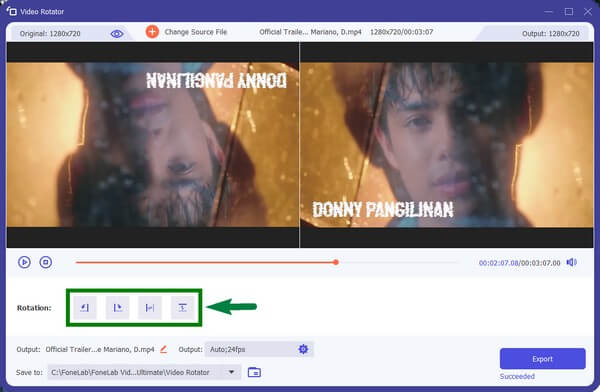The width and height of the screenshot is (600, 392).
Task: Rotate video 90 degrees counterclockwise
Action: click(x=85, y=307)
